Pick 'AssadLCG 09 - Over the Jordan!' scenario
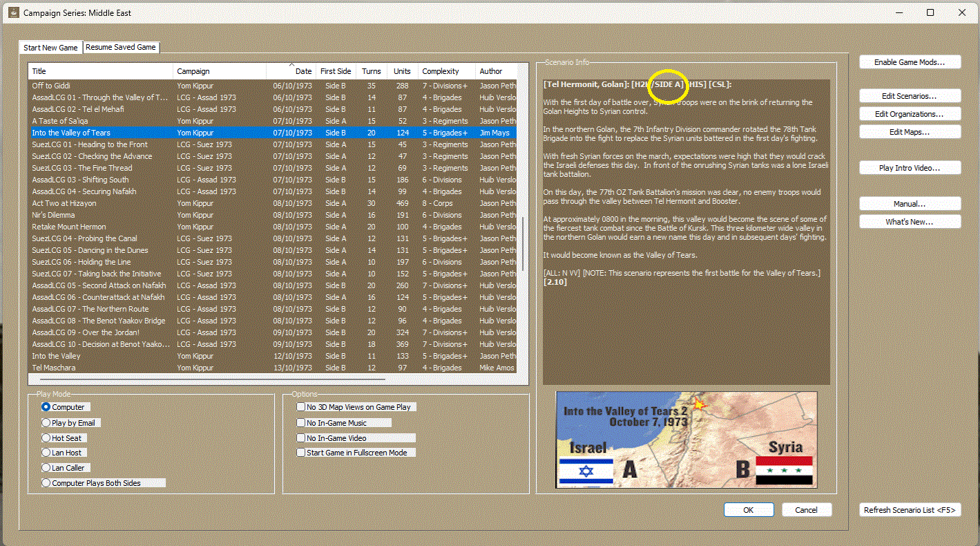Image resolution: width=980 pixels, height=546 pixels. tap(273, 332)
